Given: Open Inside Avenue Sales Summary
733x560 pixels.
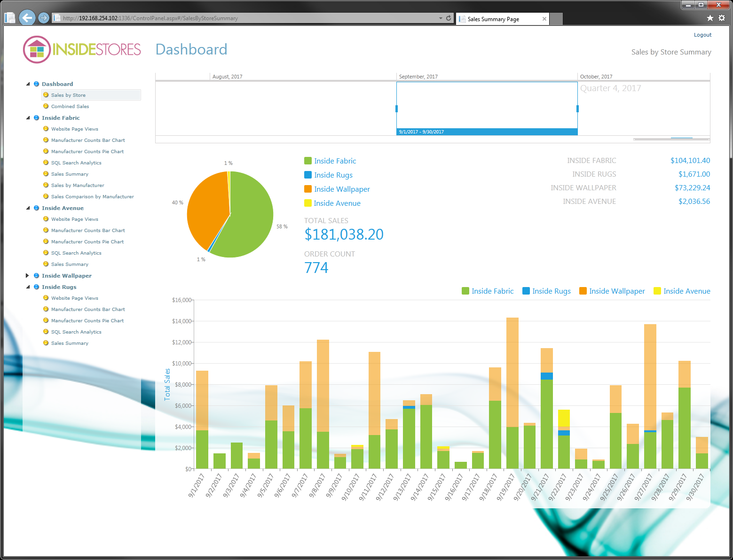Looking at the screenshot, I should (x=70, y=264).
